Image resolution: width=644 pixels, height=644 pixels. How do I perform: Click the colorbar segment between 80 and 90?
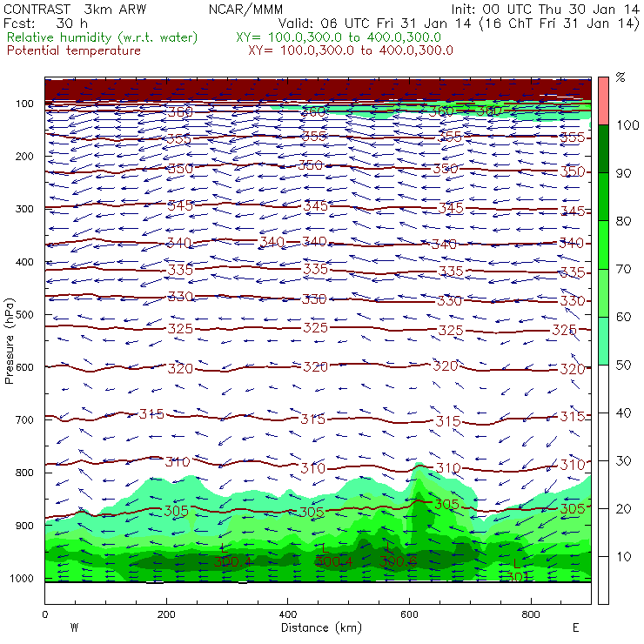point(603,197)
